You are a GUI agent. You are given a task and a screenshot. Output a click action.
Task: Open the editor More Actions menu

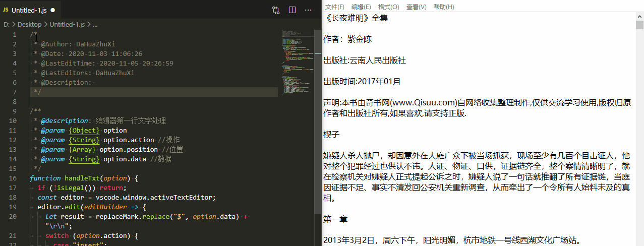click(x=308, y=10)
